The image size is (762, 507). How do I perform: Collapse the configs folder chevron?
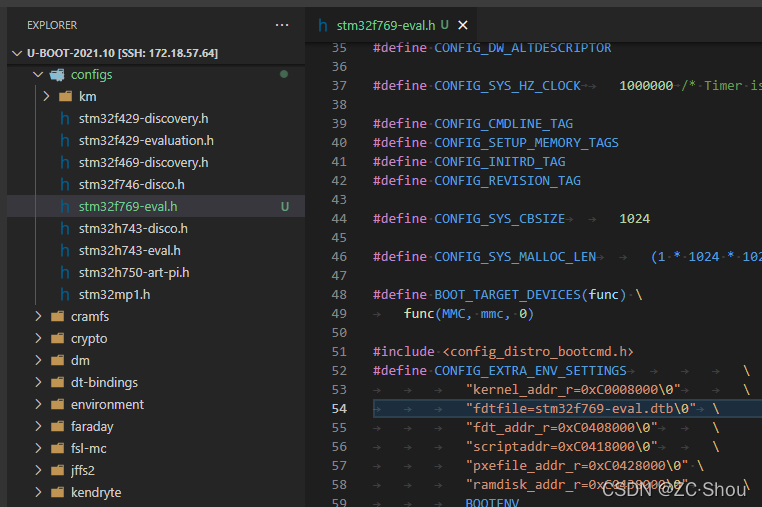pos(38,74)
